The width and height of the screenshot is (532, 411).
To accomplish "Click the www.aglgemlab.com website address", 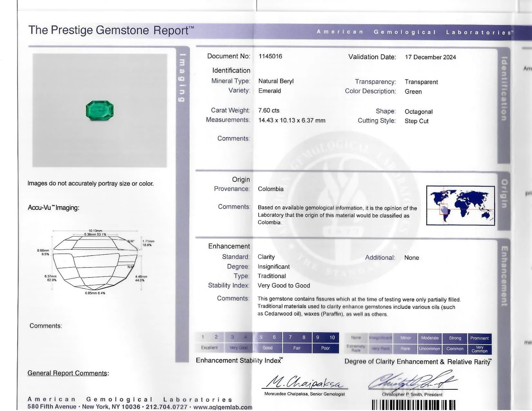I will (x=222, y=407).
